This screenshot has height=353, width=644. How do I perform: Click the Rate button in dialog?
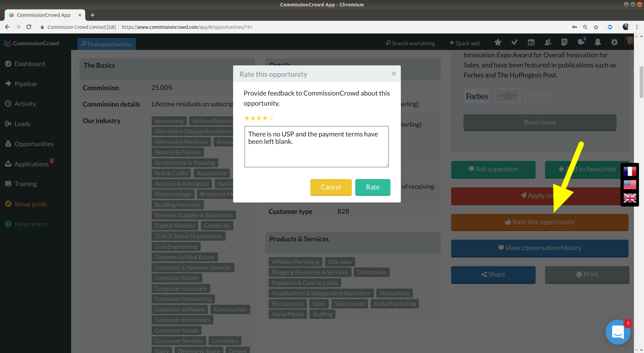pos(372,187)
